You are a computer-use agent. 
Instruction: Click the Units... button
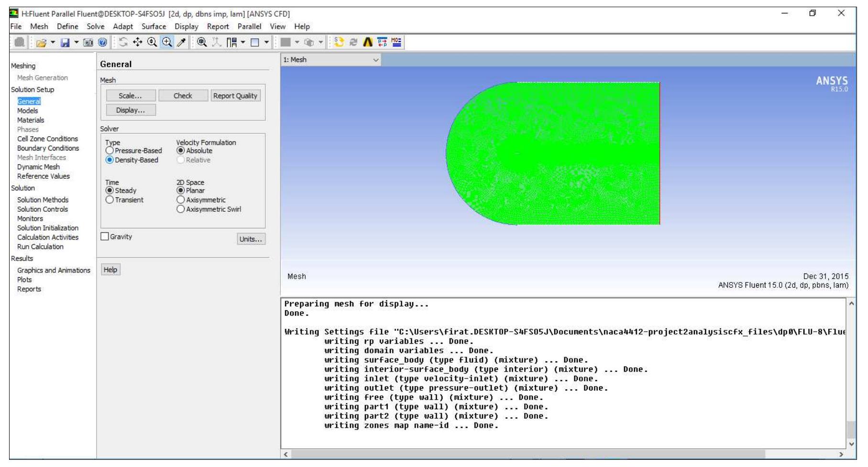click(x=251, y=239)
